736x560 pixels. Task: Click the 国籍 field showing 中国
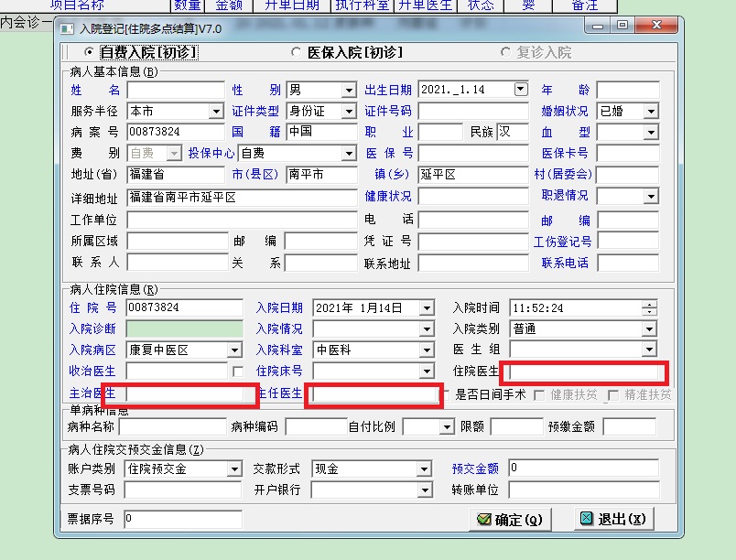(x=321, y=133)
